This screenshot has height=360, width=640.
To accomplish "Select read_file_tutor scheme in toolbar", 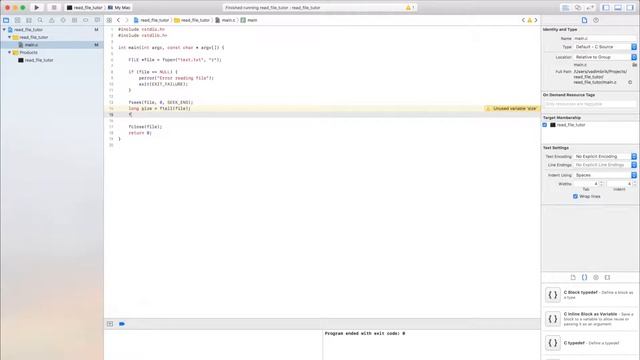I will (84, 8).
